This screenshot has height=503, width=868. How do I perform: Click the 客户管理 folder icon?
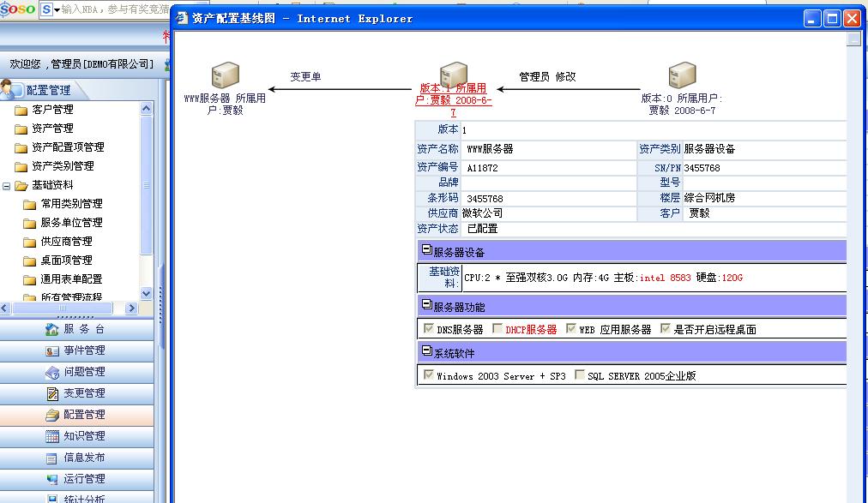click(21, 110)
